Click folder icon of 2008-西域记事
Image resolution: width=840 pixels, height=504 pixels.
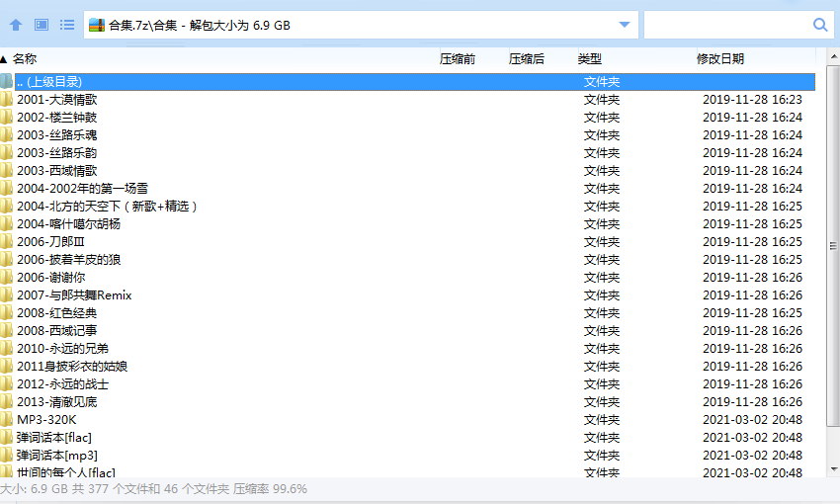point(6,330)
